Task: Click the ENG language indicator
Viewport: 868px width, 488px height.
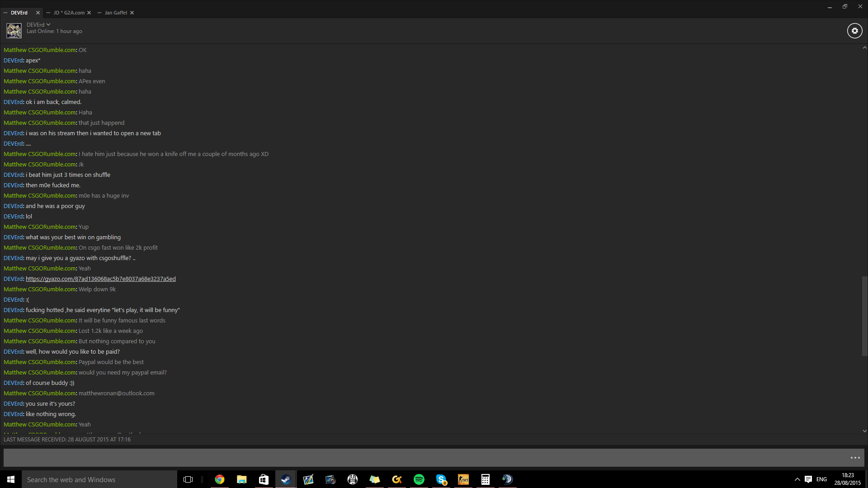Action: (x=822, y=479)
